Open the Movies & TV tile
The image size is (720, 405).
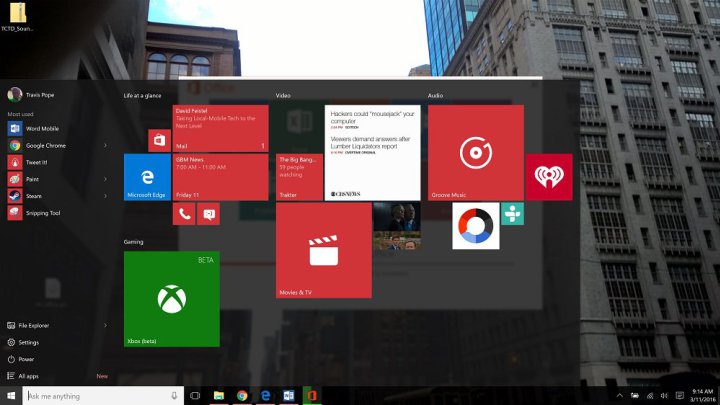pyautogui.click(x=323, y=251)
